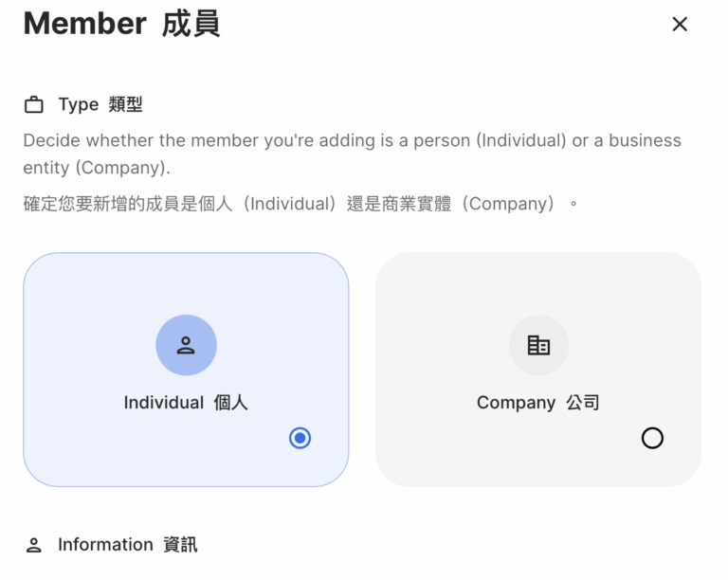Click the word "Information" in the section heading
728x580 pixels.
105,545
